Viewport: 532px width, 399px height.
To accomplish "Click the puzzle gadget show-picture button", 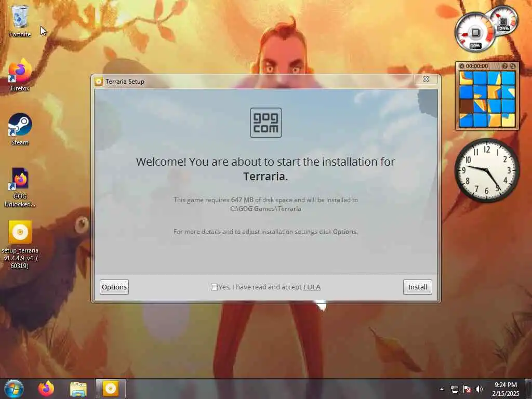I will (x=504, y=66).
